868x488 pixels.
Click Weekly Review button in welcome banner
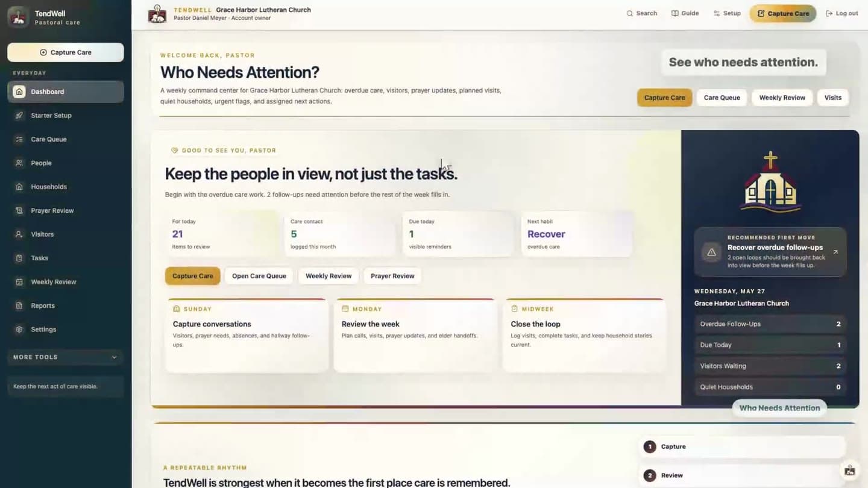click(x=782, y=98)
